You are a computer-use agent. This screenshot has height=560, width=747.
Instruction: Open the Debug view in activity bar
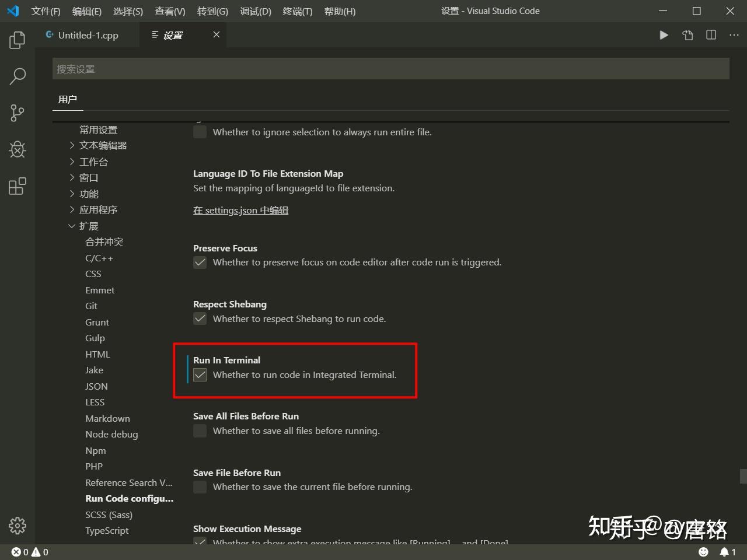(18, 149)
